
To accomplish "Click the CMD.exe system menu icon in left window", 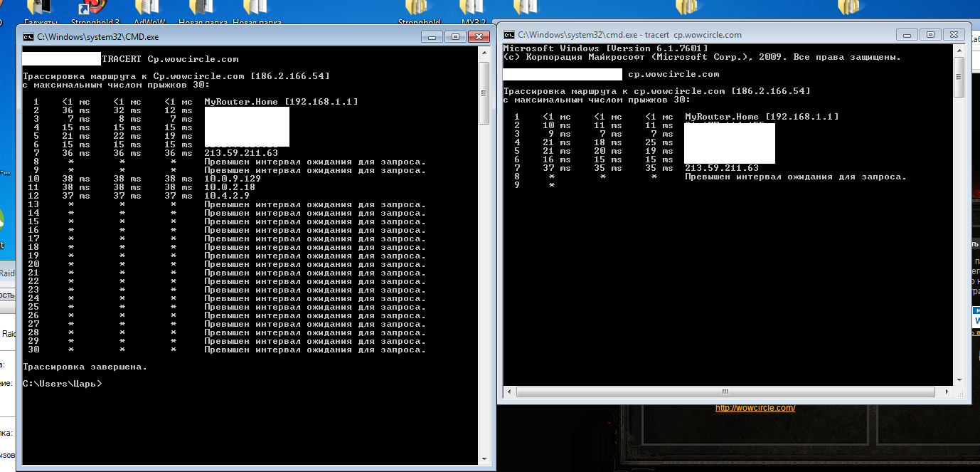I will tap(28, 37).
